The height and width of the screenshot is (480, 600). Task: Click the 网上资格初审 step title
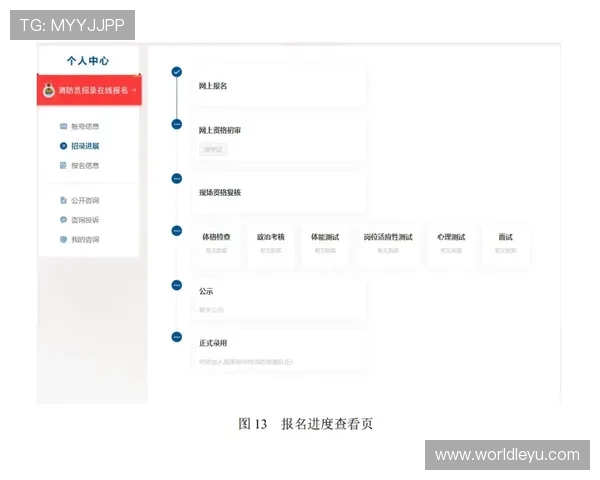[220, 131]
